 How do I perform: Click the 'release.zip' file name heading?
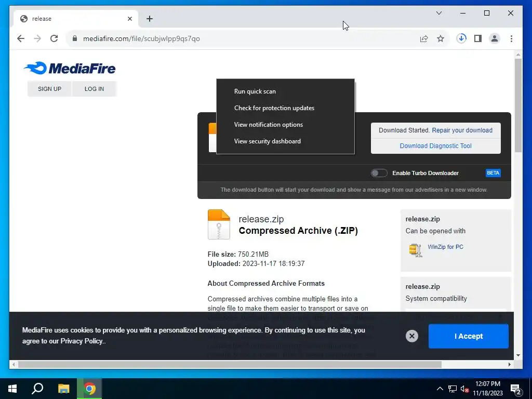coord(261,219)
